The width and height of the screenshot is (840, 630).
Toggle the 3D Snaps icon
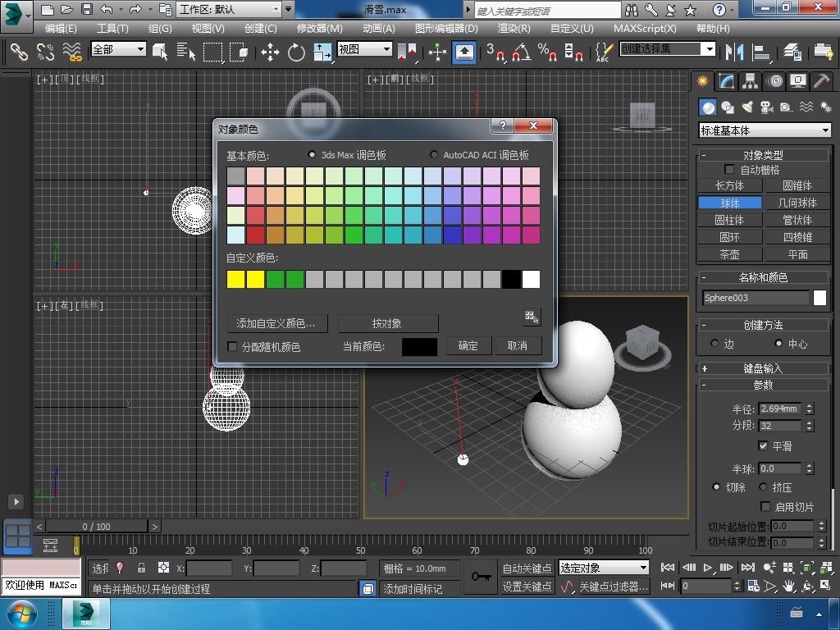pyautogui.click(x=495, y=52)
